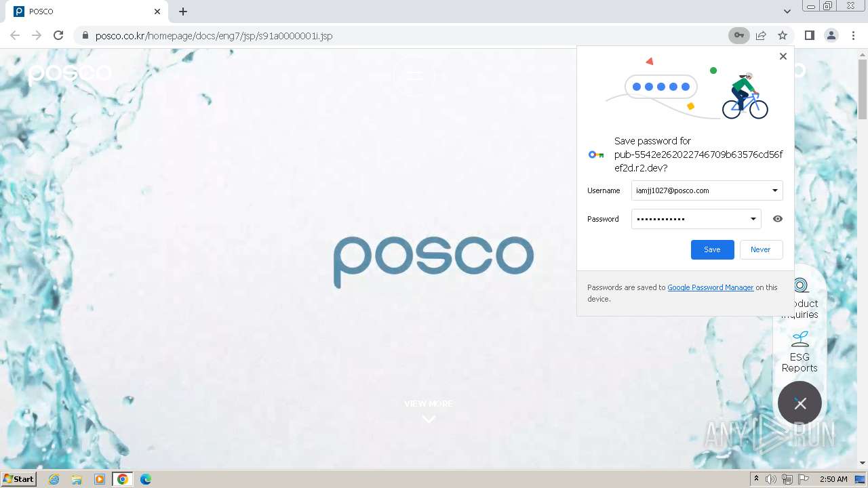The image size is (868, 488).
Task: Go forward to next page
Action: (37, 35)
